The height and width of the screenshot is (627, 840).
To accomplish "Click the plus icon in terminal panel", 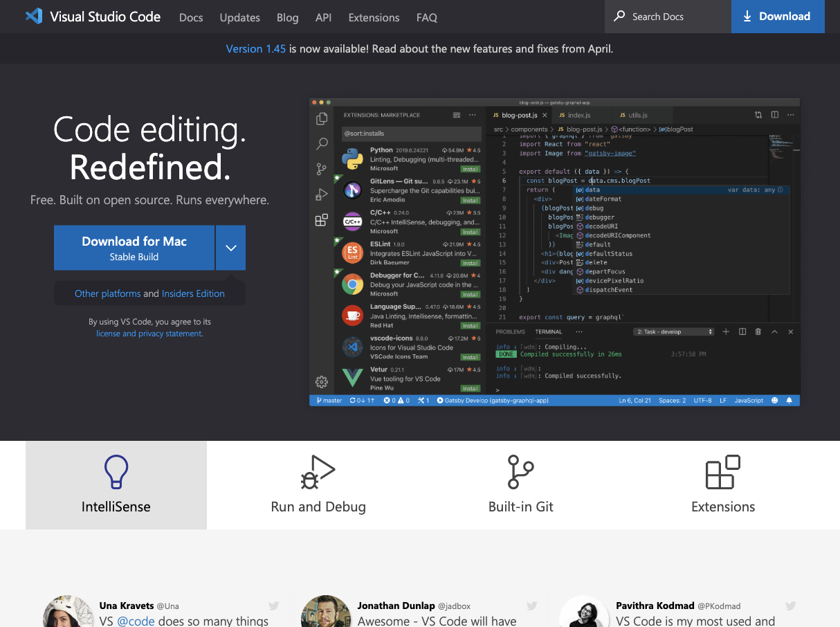I will (x=726, y=332).
